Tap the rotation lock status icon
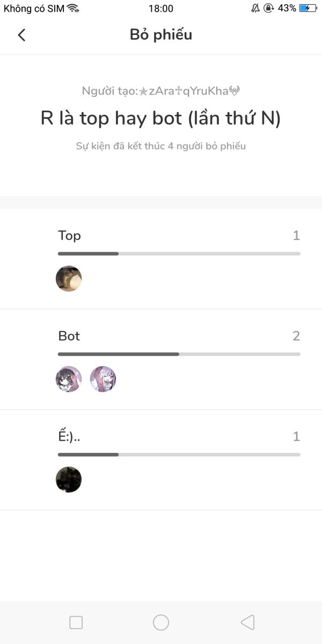 click(x=268, y=9)
